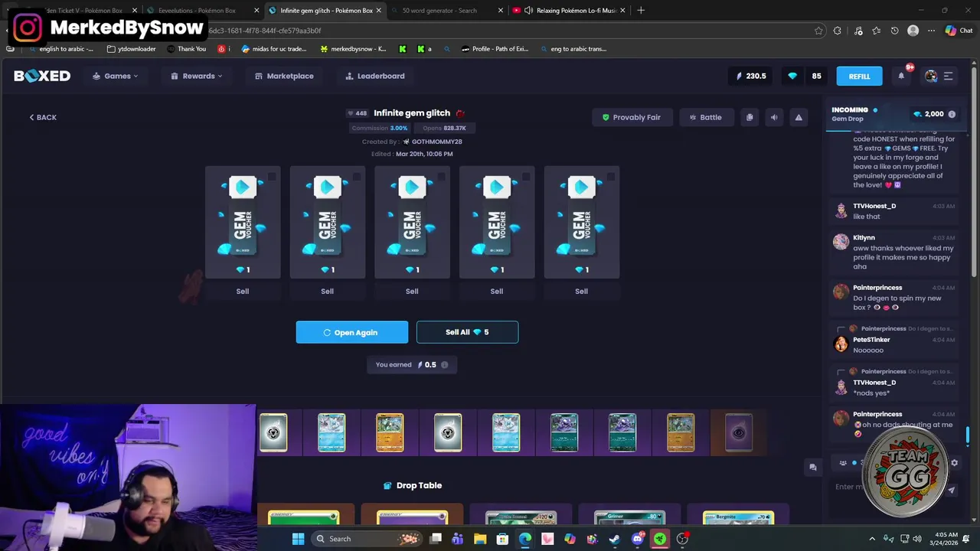Sell the first gem voucher

tap(243, 291)
